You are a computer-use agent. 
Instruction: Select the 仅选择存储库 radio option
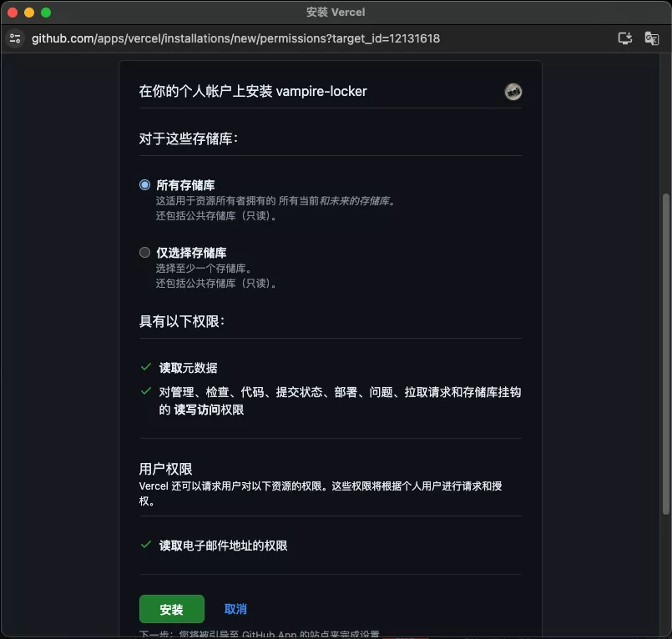[x=145, y=252]
